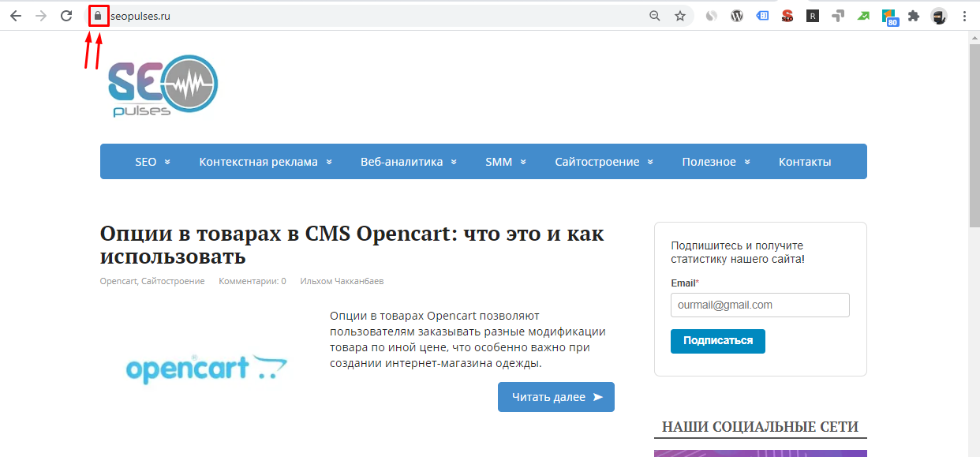
Task: Open the black R extension icon
Action: point(813,16)
